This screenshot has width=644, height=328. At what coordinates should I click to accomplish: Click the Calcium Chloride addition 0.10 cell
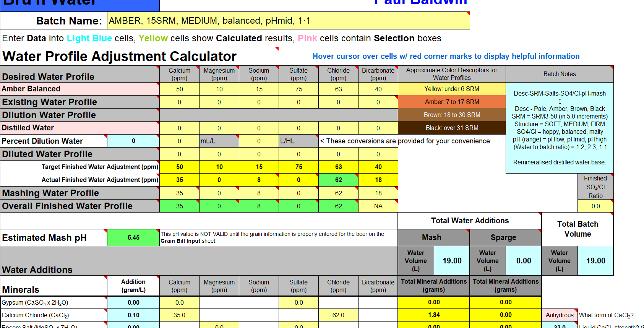(x=133, y=315)
